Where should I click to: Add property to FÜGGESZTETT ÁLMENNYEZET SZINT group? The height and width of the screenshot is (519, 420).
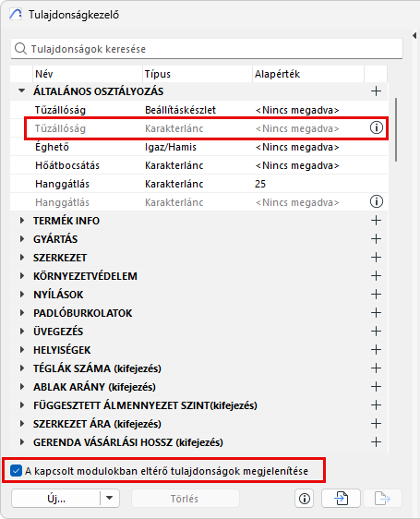pos(376,405)
